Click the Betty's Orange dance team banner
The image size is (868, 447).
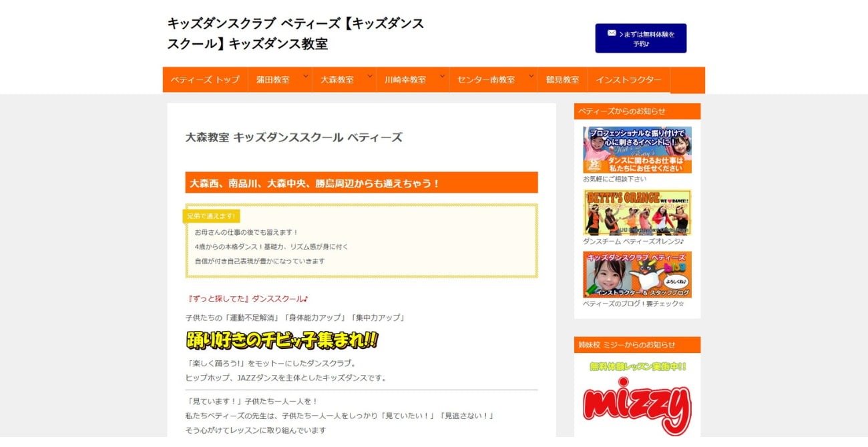coord(636,212)
